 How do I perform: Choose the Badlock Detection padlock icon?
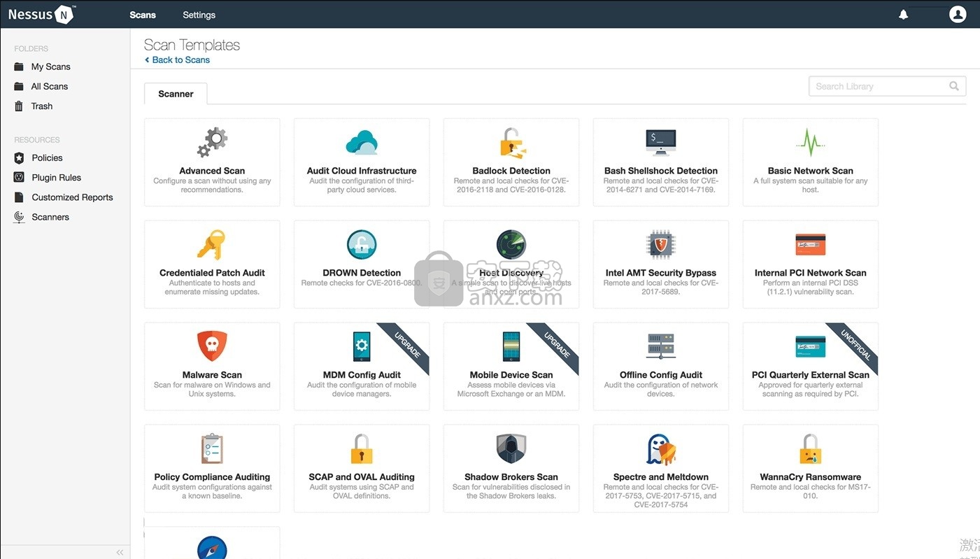click(x=512, y=143)
